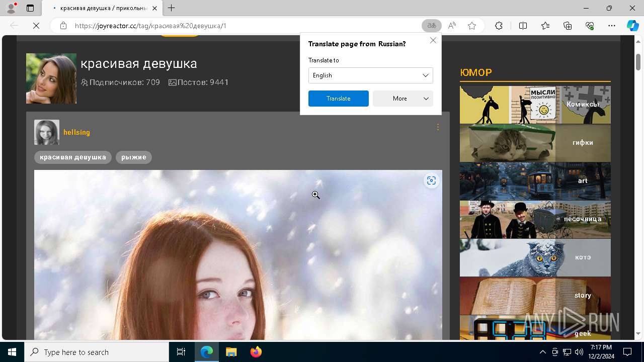Close the красивая девушка tab
This screenshot has width=644, height=362.
[x=155, y=8]
